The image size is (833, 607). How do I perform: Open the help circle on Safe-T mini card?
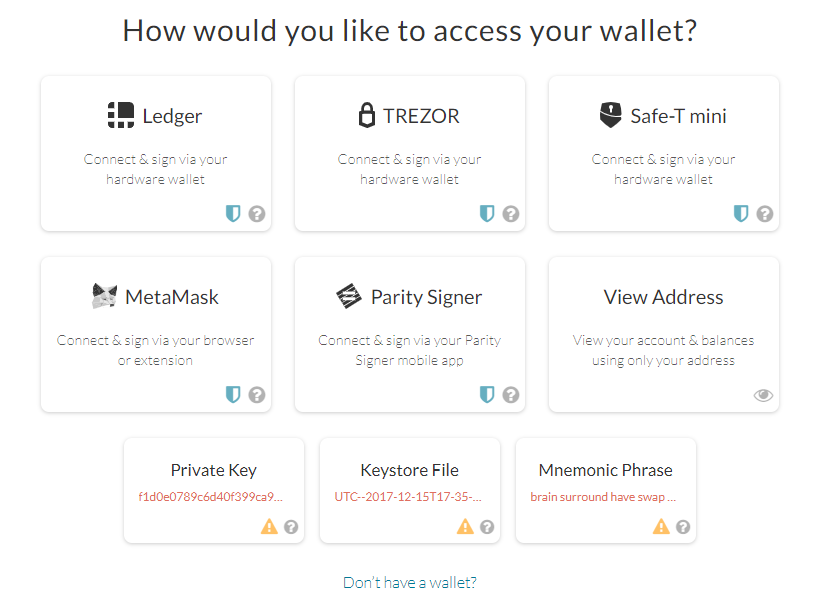point(766,213)
